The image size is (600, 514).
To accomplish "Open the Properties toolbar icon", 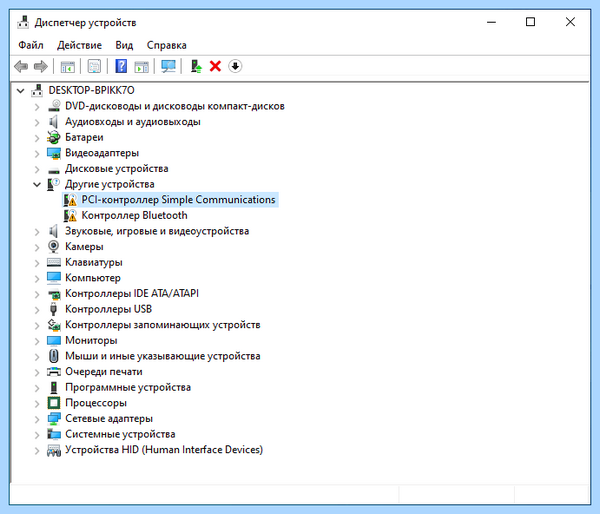I will [94, 67].
